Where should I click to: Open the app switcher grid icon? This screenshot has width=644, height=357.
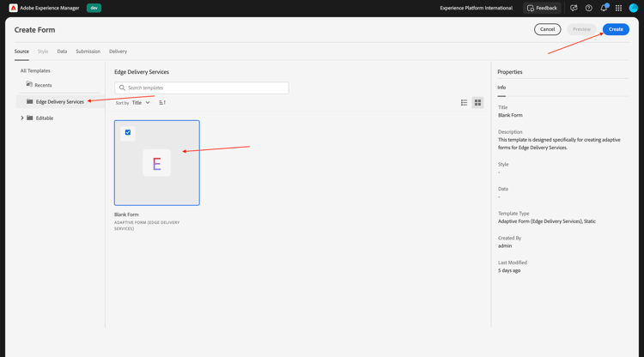coord(618,8)
